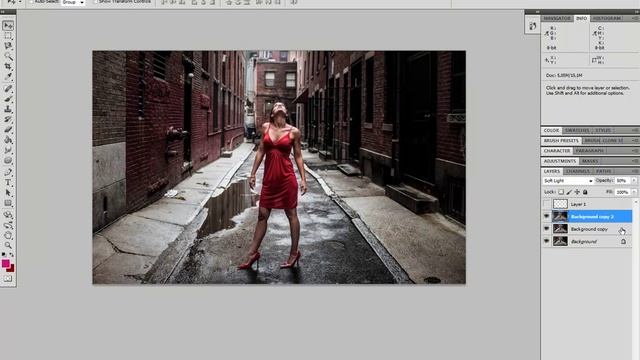Open the Brush Presets panel options menu
The height and width of the screenshot is (360, 640).
(635, 140)
